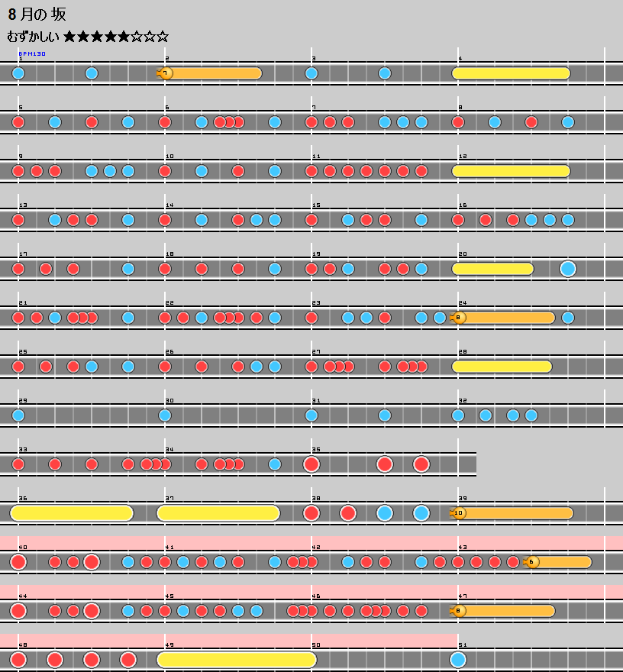Click the balloon note numbered 6 in measure 43
This screenshot has height=672, width=623.
tap(532, 562)
